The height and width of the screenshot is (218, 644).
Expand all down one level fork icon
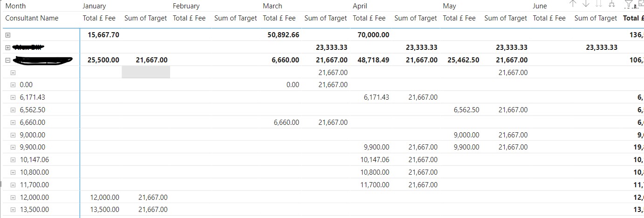point(611,4)
